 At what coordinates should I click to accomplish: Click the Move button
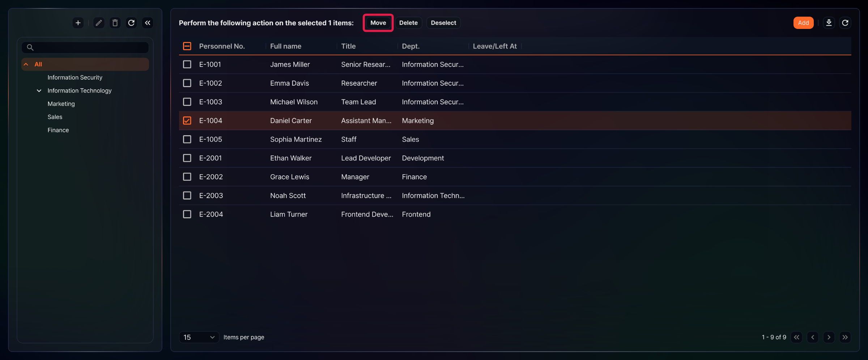[x=378, y=23]
